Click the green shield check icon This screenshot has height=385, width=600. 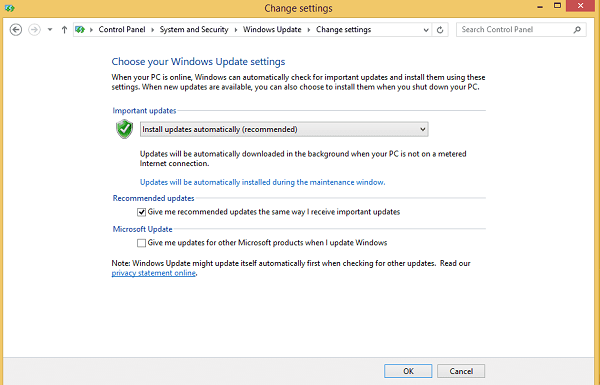click(124, 129)
